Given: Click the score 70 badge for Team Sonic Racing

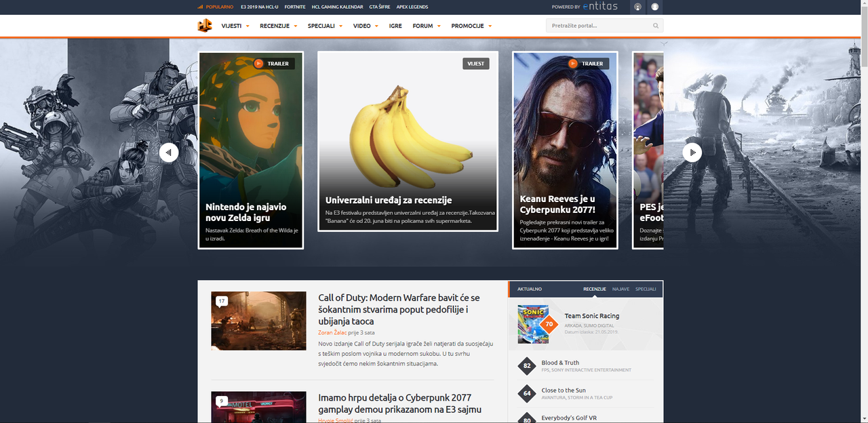Looking at the screenshot, I should click(x=549, y=325).
